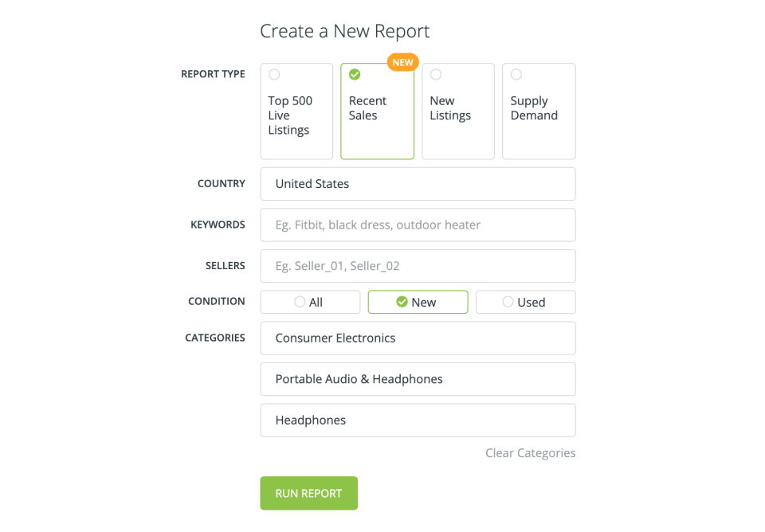Pick the Supply Demand report type

click(x=538, y=111)
